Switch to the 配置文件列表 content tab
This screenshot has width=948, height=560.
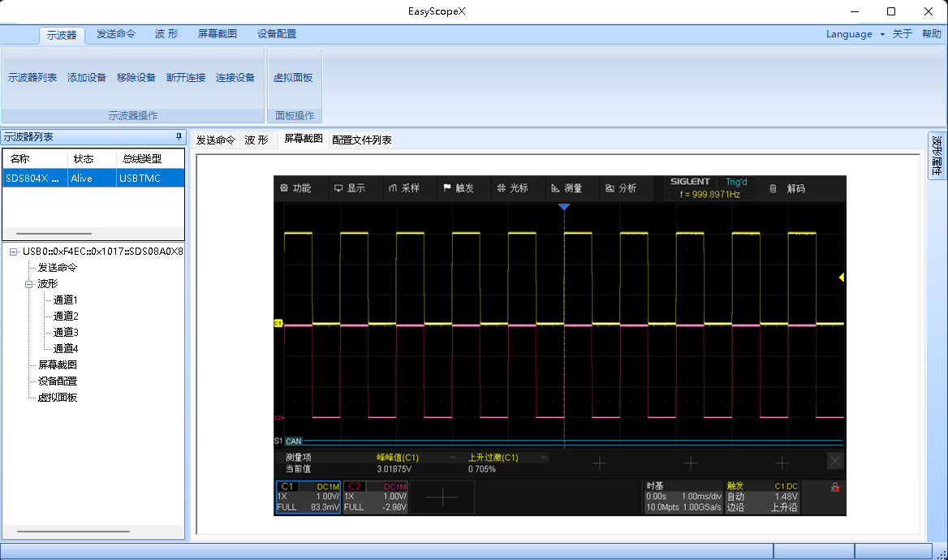(x=361, y=140)
